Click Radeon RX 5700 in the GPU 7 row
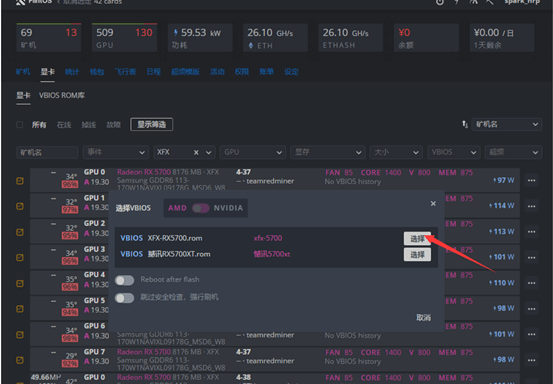553x384 pixels. [x=144, y=352]
